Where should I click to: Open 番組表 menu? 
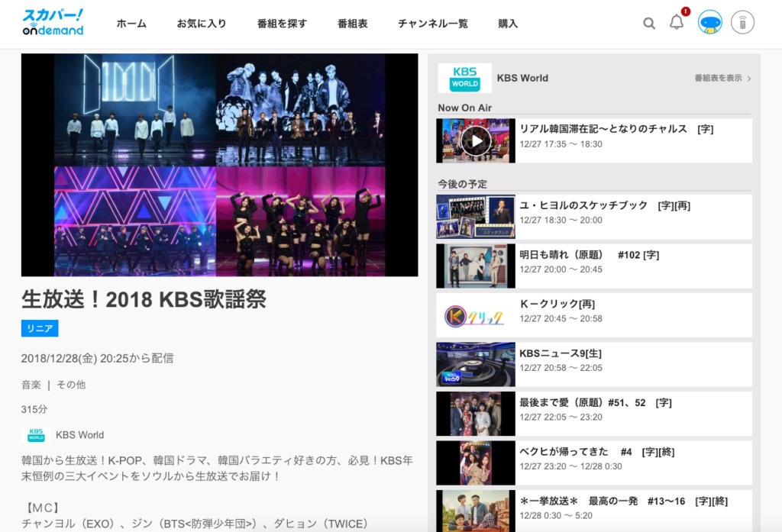tap(352, 24)
